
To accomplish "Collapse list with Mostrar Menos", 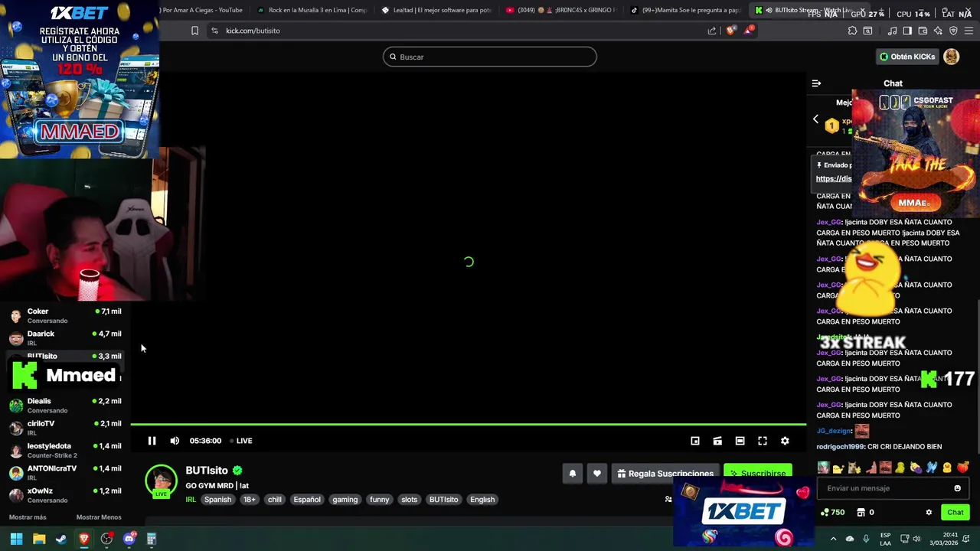I will (x=99, y=517).
